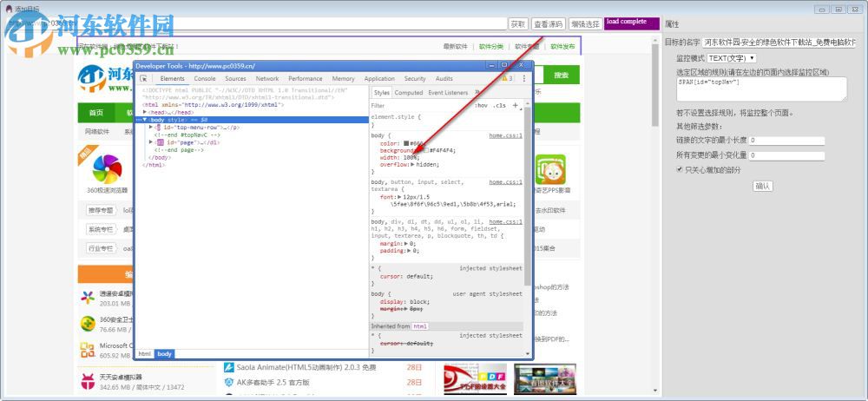Click the 最新软件 top link
Screen dimensions: 868x401
pyautogui.click(x=455, y=47)
